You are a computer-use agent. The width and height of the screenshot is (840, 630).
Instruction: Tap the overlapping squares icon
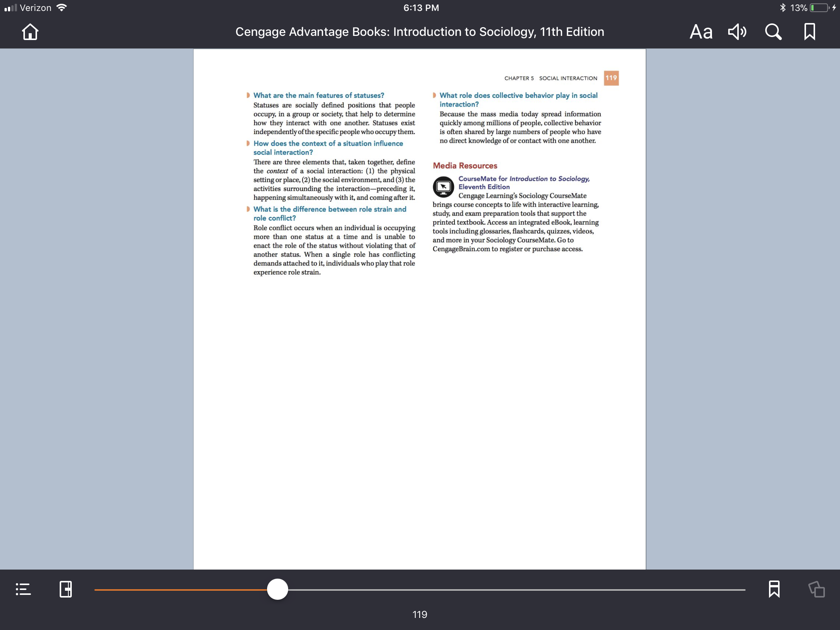pyautogui.click(x=816, y=589)
